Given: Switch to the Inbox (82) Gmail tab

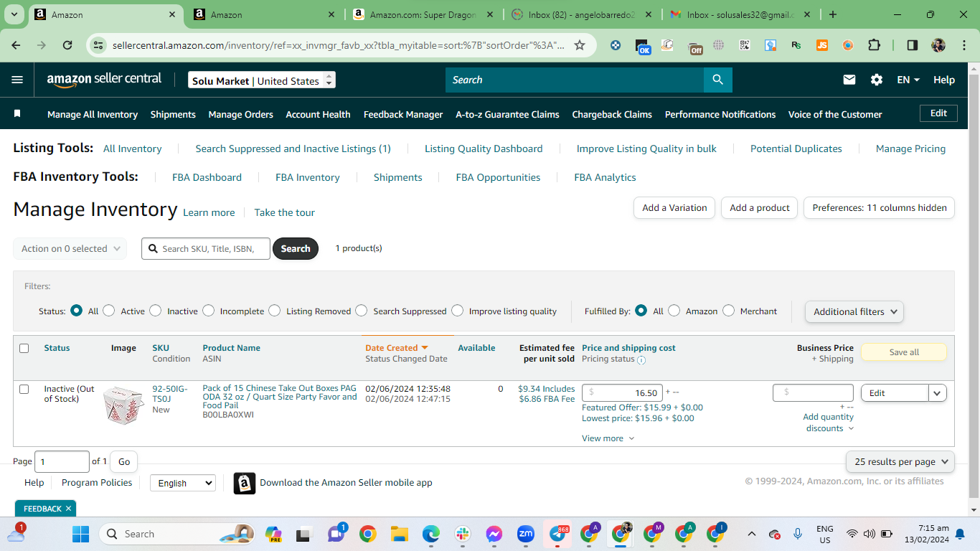Looking at the screenshot, I should pos(581,14).
